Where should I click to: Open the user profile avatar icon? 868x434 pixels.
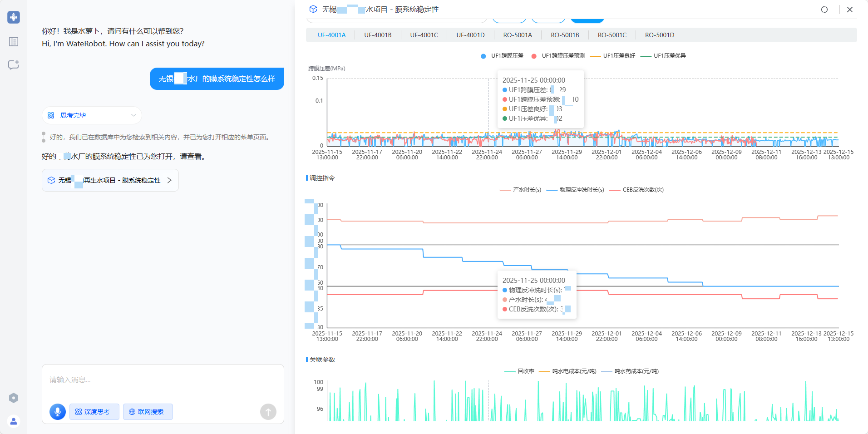coord(14,421)
